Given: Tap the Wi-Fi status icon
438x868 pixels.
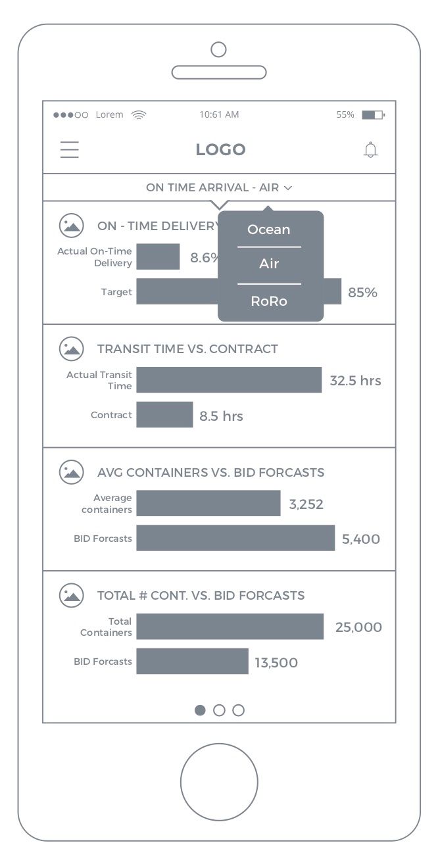Looking at the screenshot, I should click(139, 114).
